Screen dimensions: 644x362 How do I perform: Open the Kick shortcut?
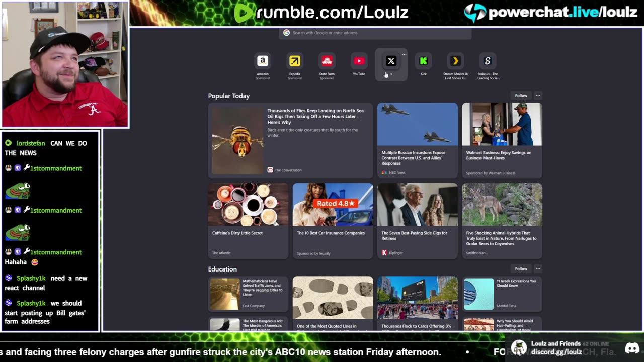[x=423, y=65]
